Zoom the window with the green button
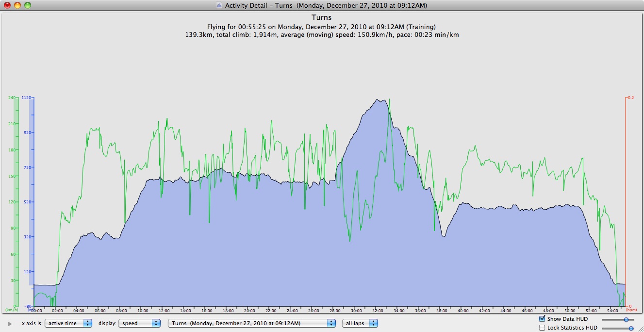The image size is (644, 332). (27, 5)
